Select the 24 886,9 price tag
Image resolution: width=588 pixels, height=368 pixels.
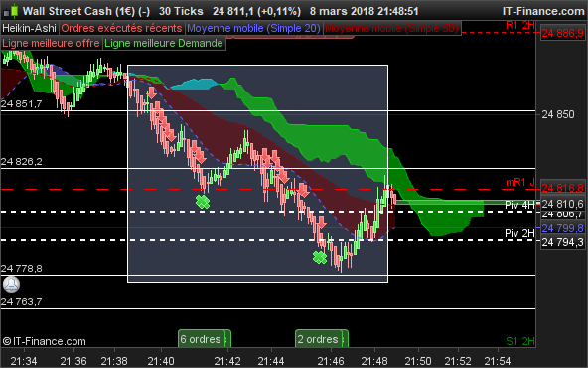pyautogui.click(x=562, y=33)
